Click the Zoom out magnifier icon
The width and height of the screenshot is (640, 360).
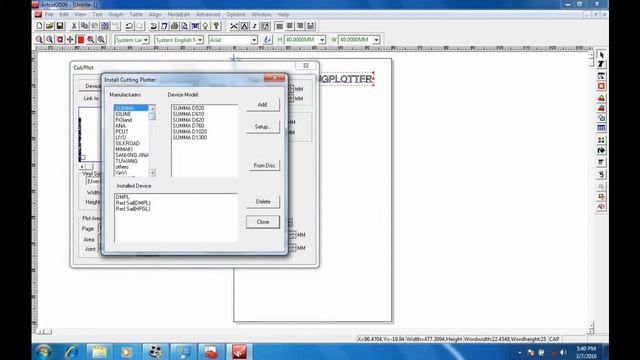tap(49, 40)
